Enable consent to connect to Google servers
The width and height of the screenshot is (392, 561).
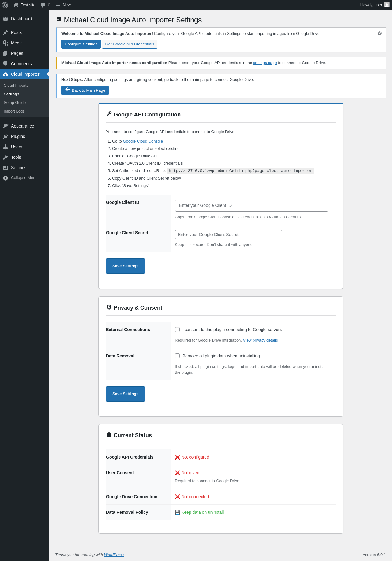[177, 330]
